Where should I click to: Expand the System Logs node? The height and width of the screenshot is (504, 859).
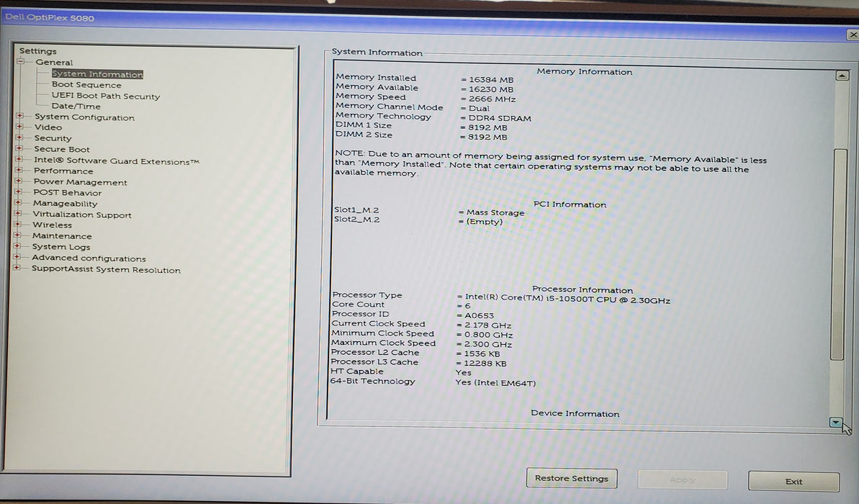point(17,246)
